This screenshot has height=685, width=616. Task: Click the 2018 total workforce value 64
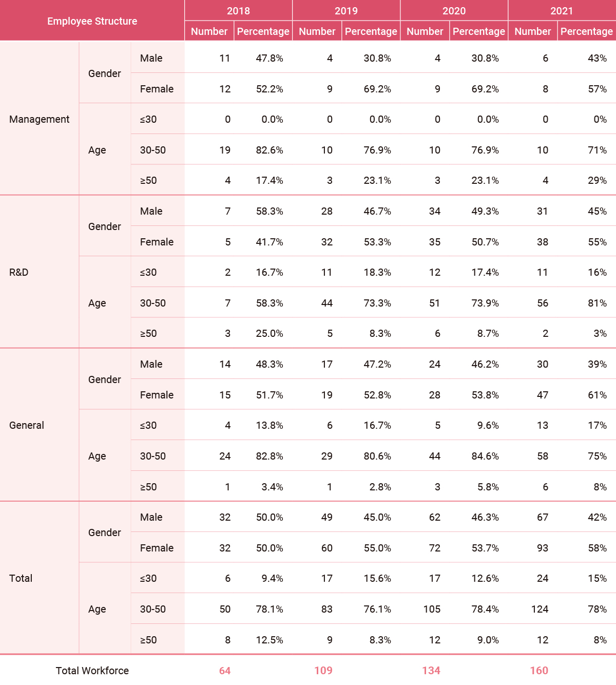click(225, 671)
